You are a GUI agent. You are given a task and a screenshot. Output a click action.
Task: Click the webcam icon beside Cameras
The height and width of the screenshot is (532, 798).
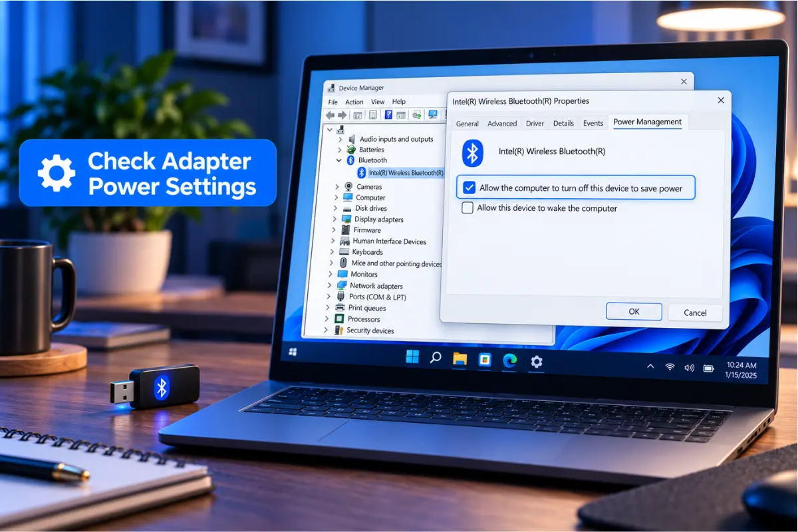[348, 187]
